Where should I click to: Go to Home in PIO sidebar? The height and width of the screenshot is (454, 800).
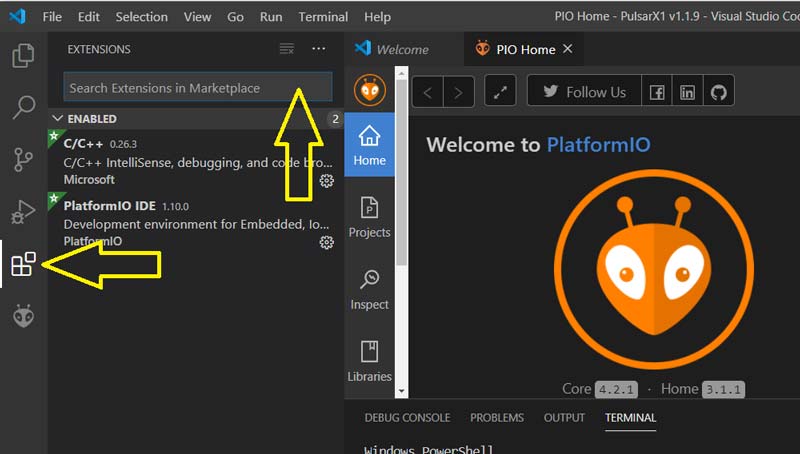coord(369,145)
